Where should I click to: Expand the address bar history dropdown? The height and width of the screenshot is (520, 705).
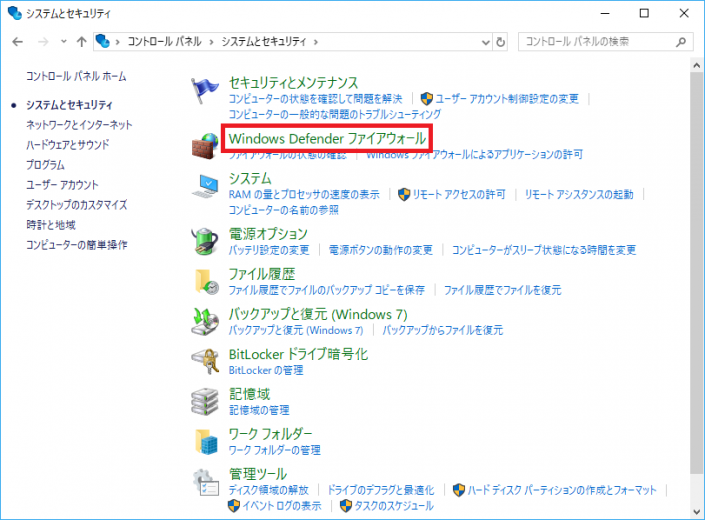[486, 42]
